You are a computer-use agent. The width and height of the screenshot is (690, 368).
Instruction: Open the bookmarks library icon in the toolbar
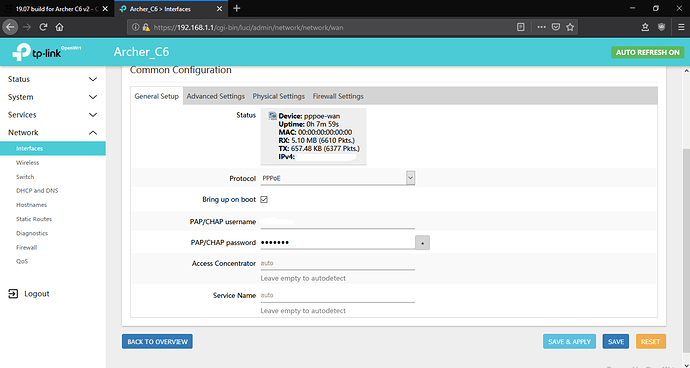(645, 27)
